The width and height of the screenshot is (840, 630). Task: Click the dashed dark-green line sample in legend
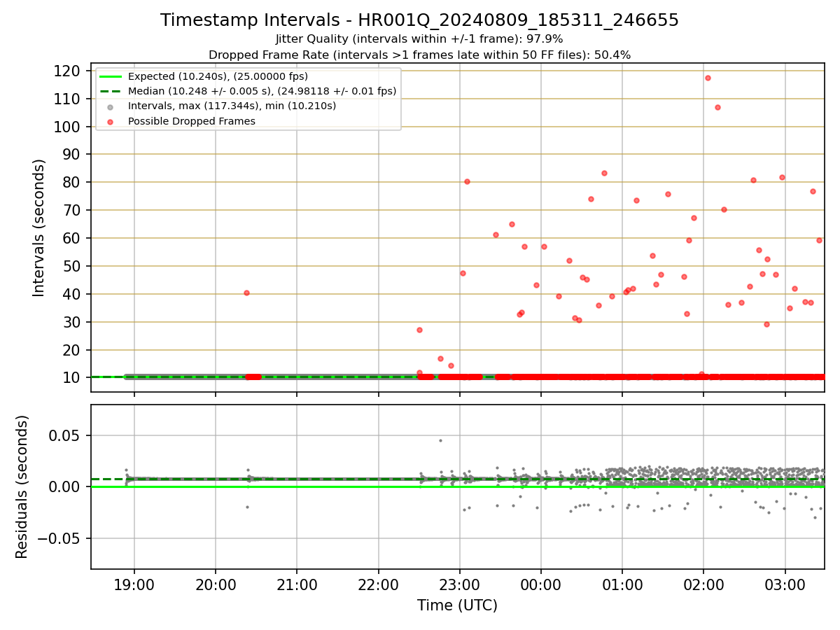(111, 91)
